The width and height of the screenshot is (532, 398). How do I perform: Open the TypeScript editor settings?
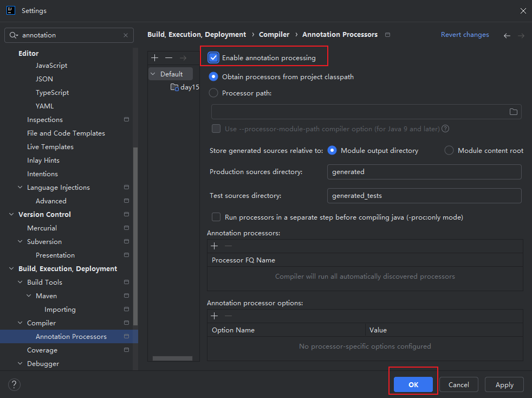(52, 92)
